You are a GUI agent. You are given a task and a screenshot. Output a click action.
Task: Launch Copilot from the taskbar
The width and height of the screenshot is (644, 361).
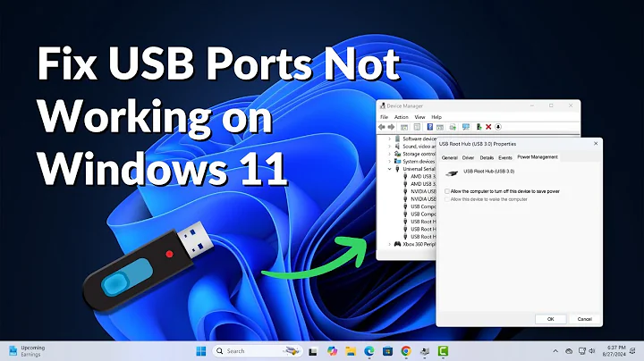[332, 351]
